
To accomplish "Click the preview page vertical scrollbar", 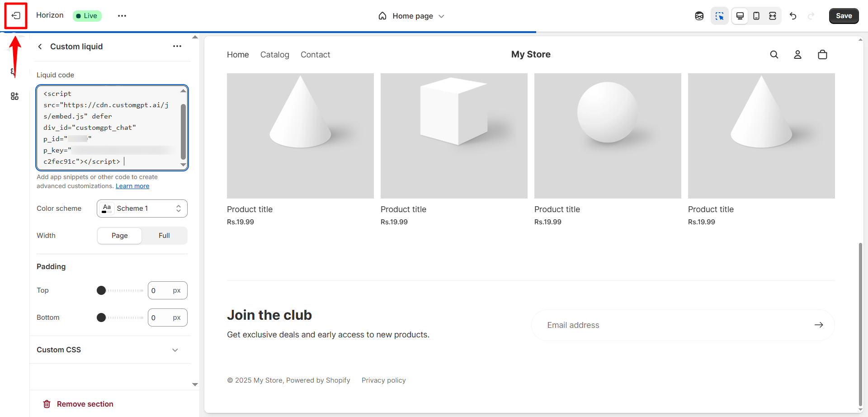I will click(860, 325).
